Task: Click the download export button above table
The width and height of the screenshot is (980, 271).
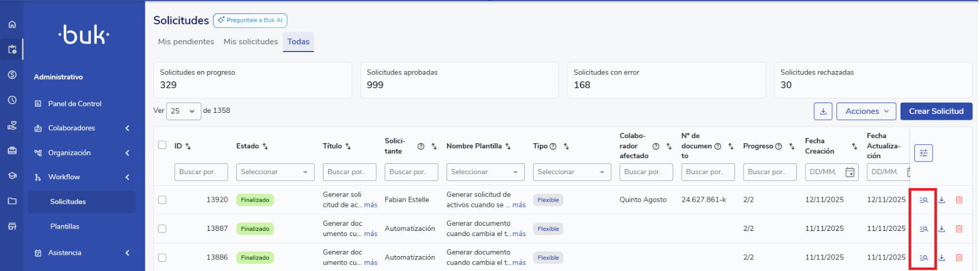Action: point(823,111)
